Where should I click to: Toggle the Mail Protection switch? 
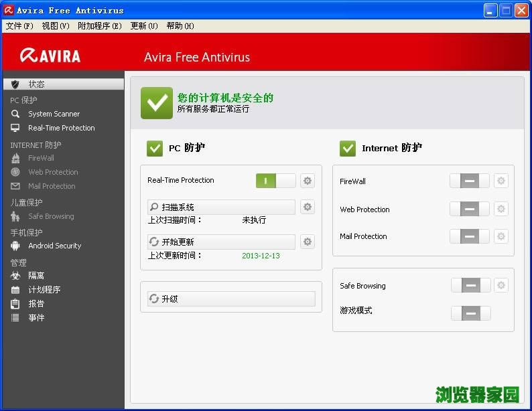pos(470,236)
